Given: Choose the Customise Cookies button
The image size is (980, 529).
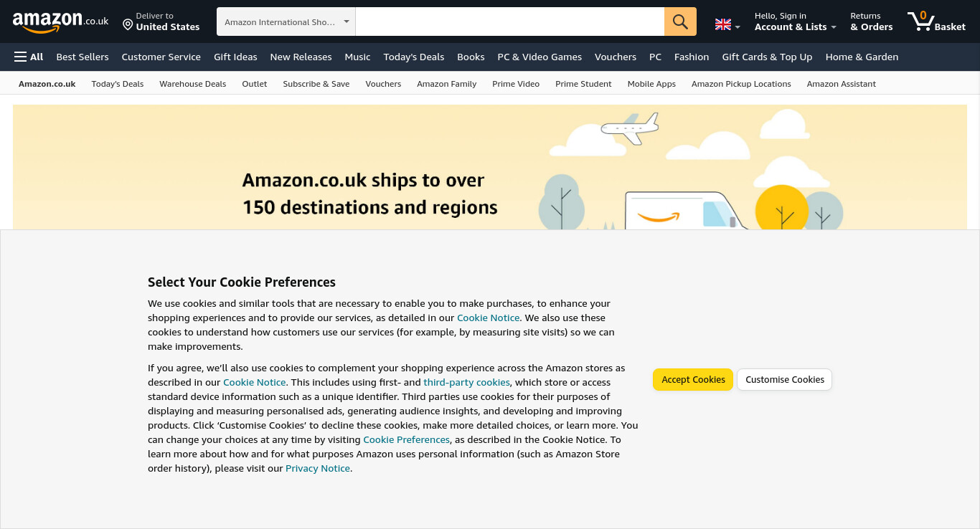Looking at the screenshot, I should click(785, 380).
